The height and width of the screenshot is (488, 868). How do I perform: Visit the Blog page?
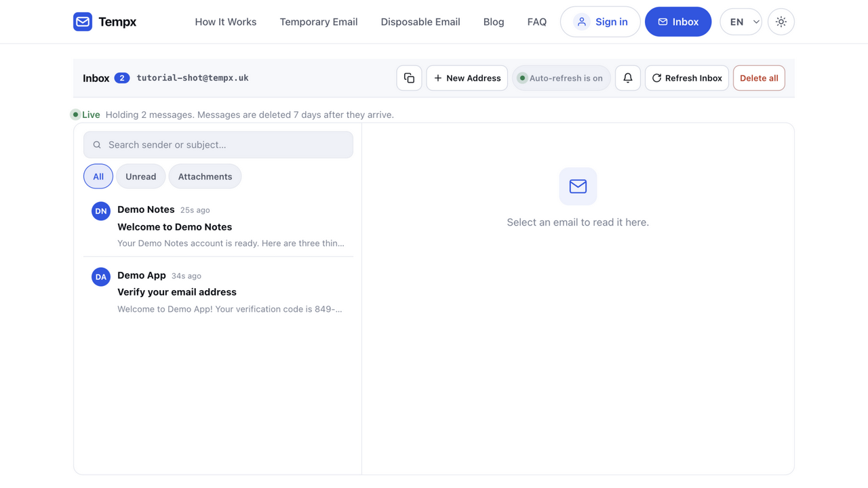point(494,22)
